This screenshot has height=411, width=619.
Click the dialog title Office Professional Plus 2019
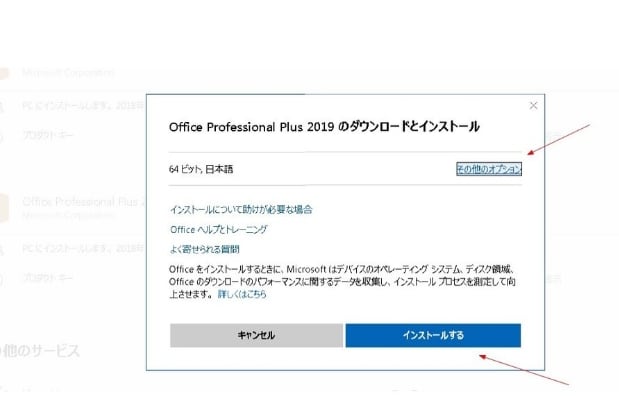251,127
